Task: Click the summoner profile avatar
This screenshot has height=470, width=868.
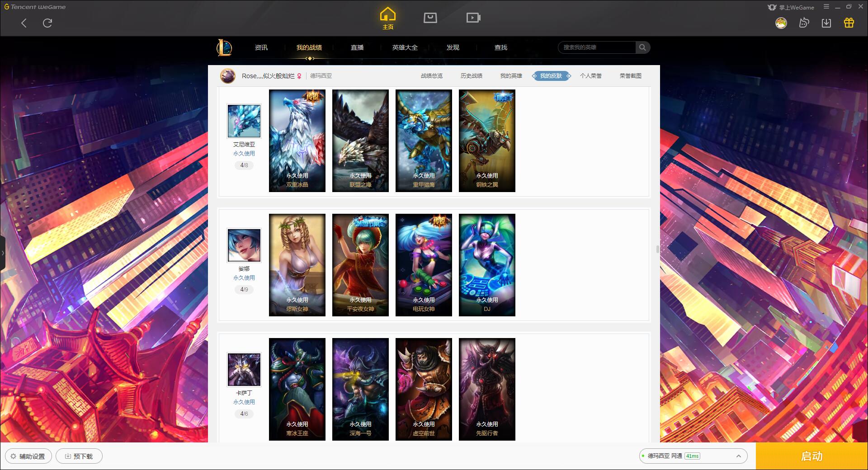Action: 228,76
